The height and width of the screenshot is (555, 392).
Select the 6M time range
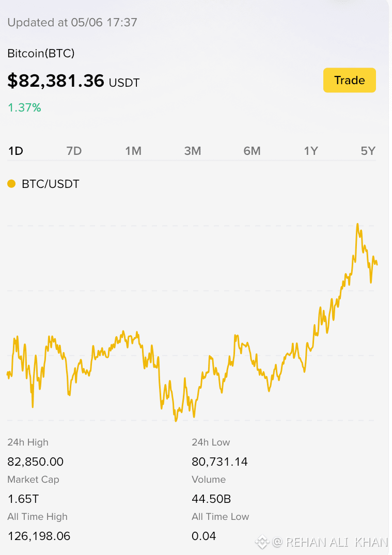tap(252, 151)
